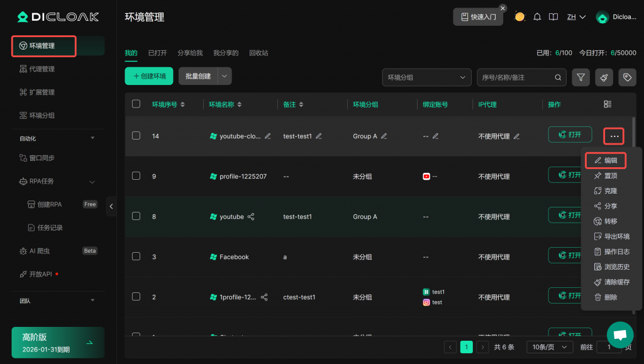Click the 序号/名称/备注 search field
The width and height of the screenshot is (644, 364).
pos(514,77)
